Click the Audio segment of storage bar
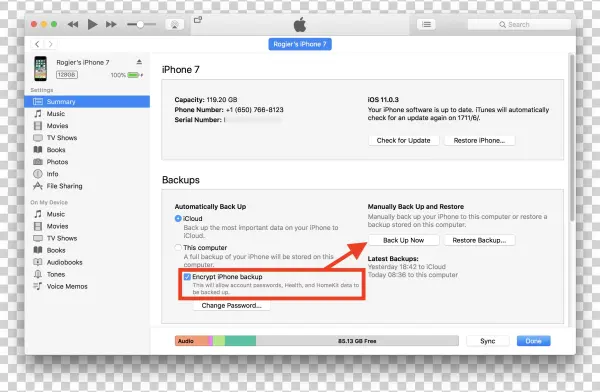 tap(192, 341)
